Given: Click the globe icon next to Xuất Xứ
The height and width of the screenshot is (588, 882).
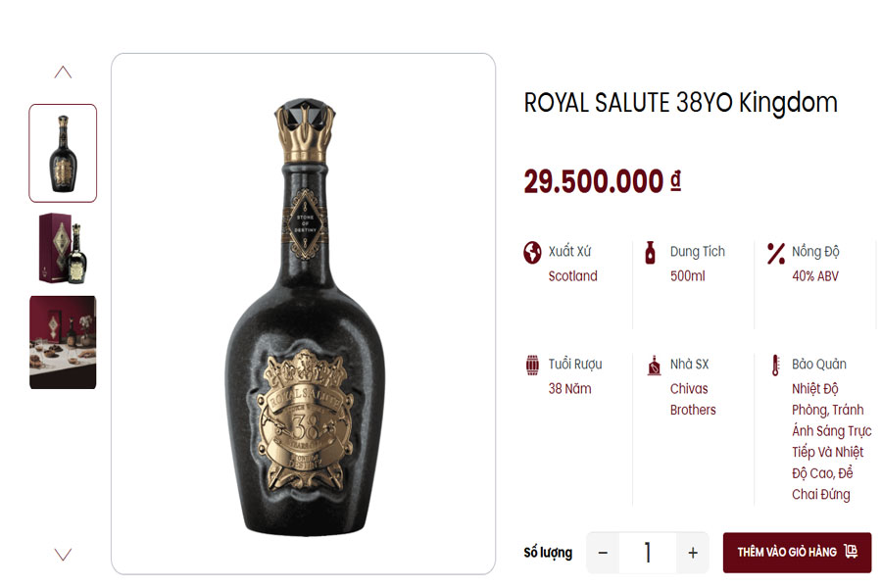Looking at the screenshot, I should pyautogui.click(x=530, y=251).
